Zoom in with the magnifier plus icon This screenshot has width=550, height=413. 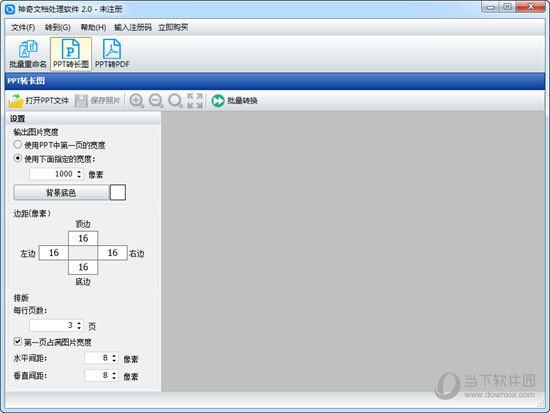(x=136, y=101)
